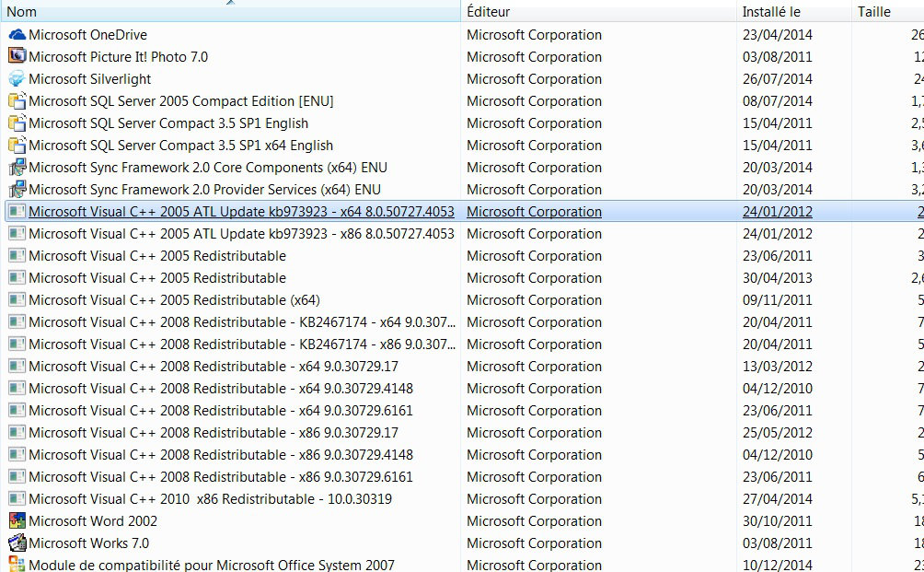
Task: Click the SQL Server 2005 Compact Edition icon
Action: pos(17,100)
